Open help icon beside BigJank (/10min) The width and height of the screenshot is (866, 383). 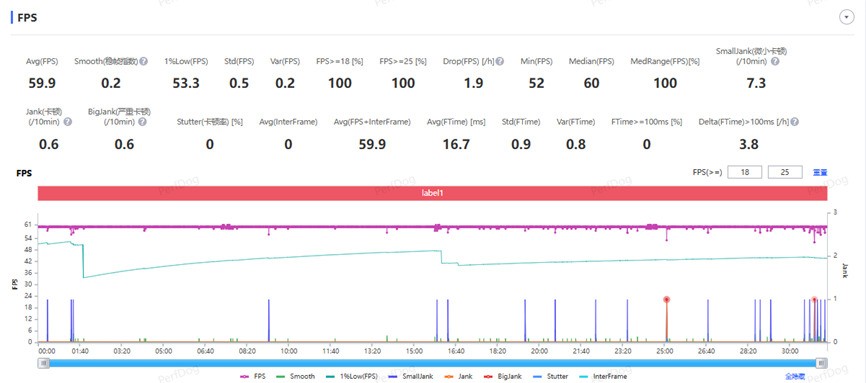point(142,122)
